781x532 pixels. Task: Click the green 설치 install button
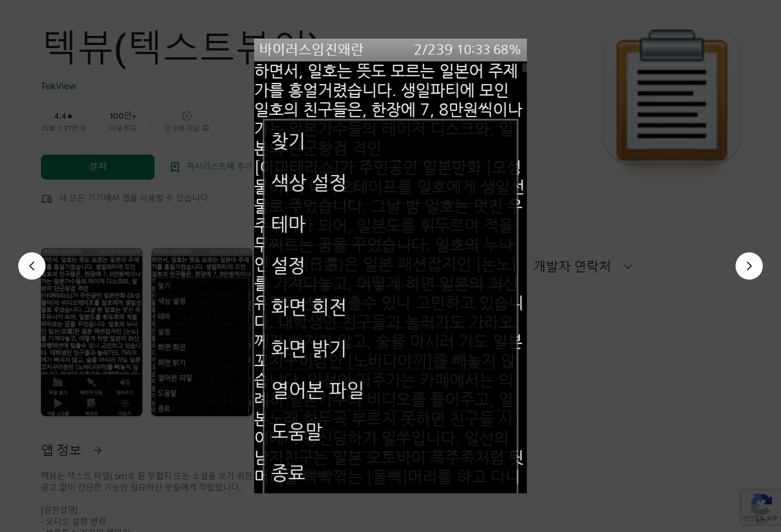point(98,167)
